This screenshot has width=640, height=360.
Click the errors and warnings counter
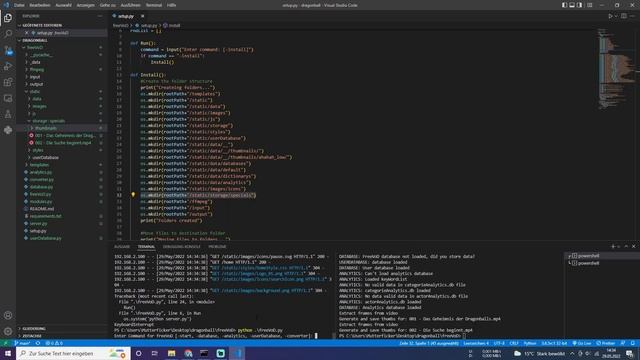[54, 343]
